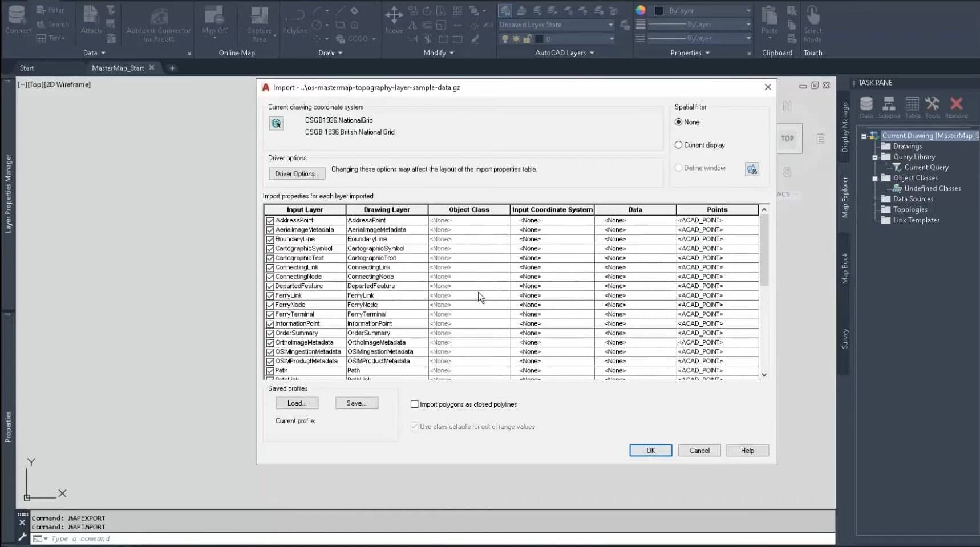Image resolution: width=980 pixels, height=547 pixels.
Task: Click the Table icon in Task Pane
Action: [x=912, y=106]
